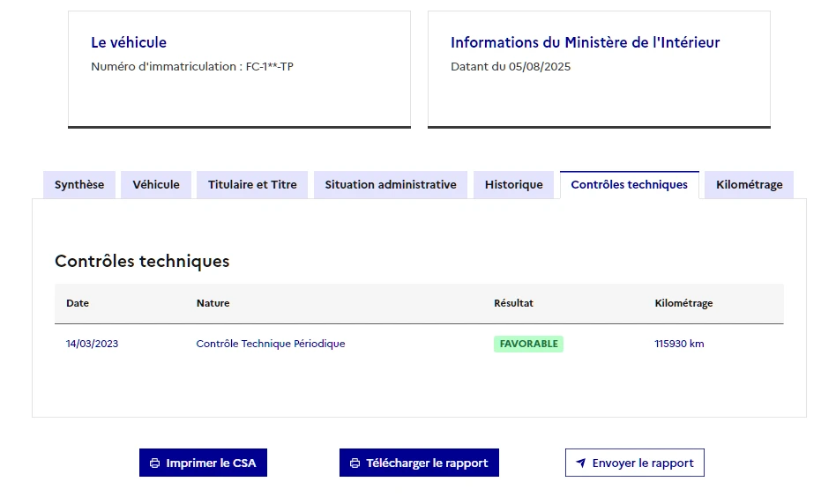Select the 115930 km mileage value
The width and height of the screenshot is (836, 504).
coord(679,344)
